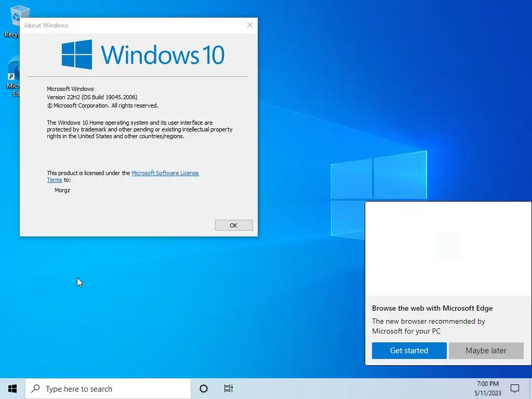Click in the 'Type here to search' box

point(108,389)
